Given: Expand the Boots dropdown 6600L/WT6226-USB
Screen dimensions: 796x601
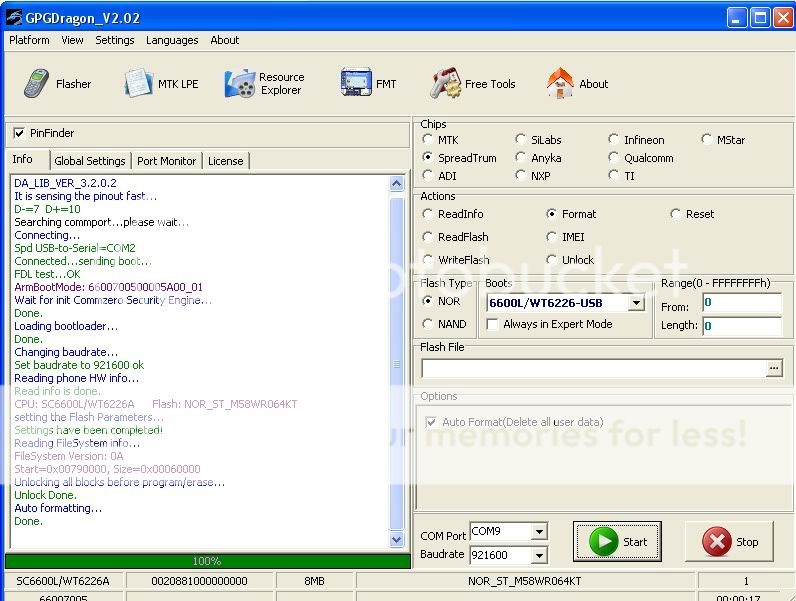Looking at the screenshot, I should [636, 304].
